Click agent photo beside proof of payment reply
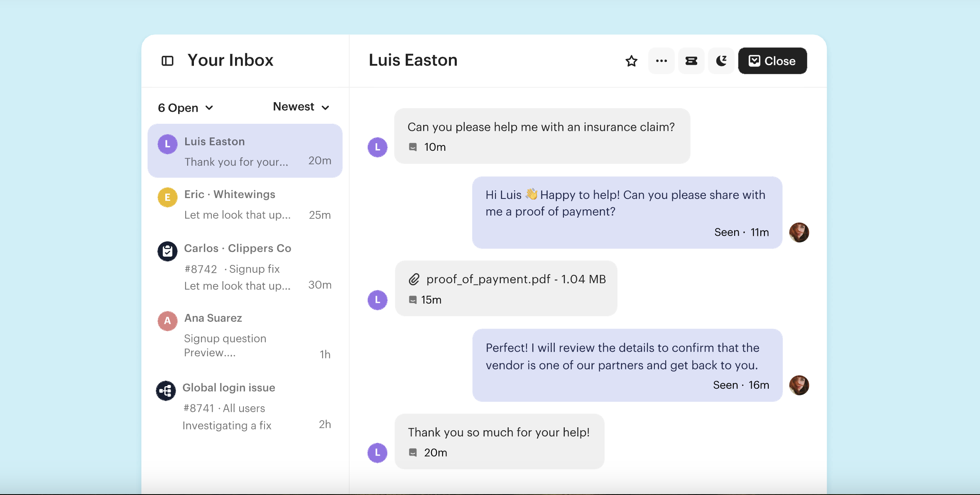This screenshot has height=495, width=980. pyautogui.click(x=799, y=233)
